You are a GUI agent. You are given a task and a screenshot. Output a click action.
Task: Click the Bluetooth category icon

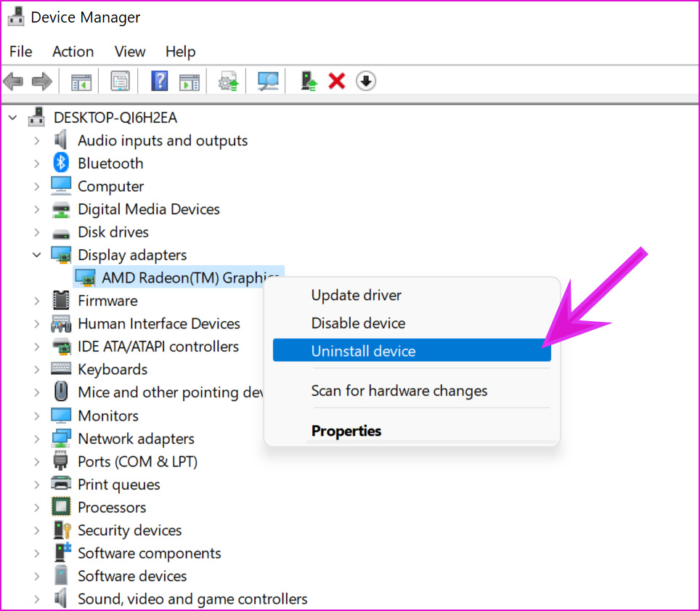[x=61, y=163]
